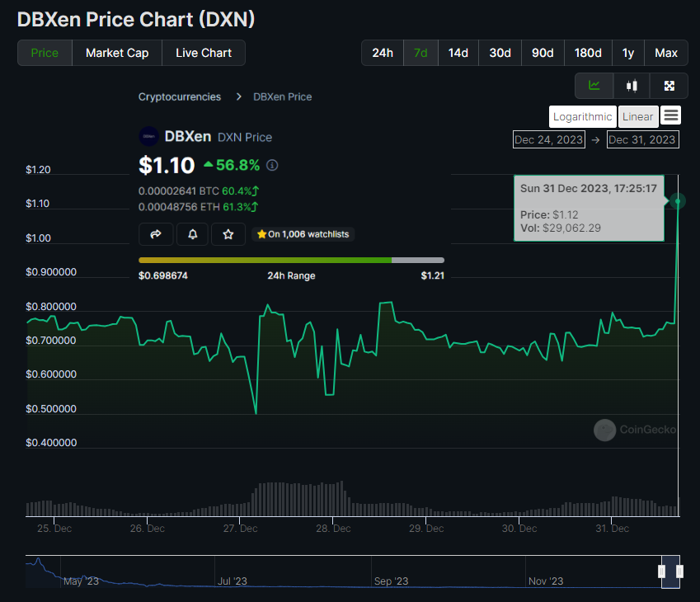This screenshot has width=700, height=602.
Task: Click the 27. Dec axis label
Action: coord(240,529)
